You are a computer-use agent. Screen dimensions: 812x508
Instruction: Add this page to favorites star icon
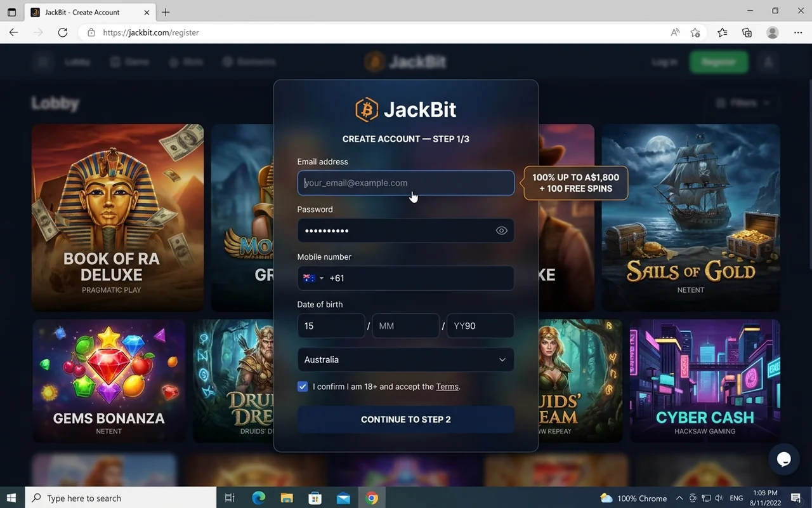click(x=695, y=32)
